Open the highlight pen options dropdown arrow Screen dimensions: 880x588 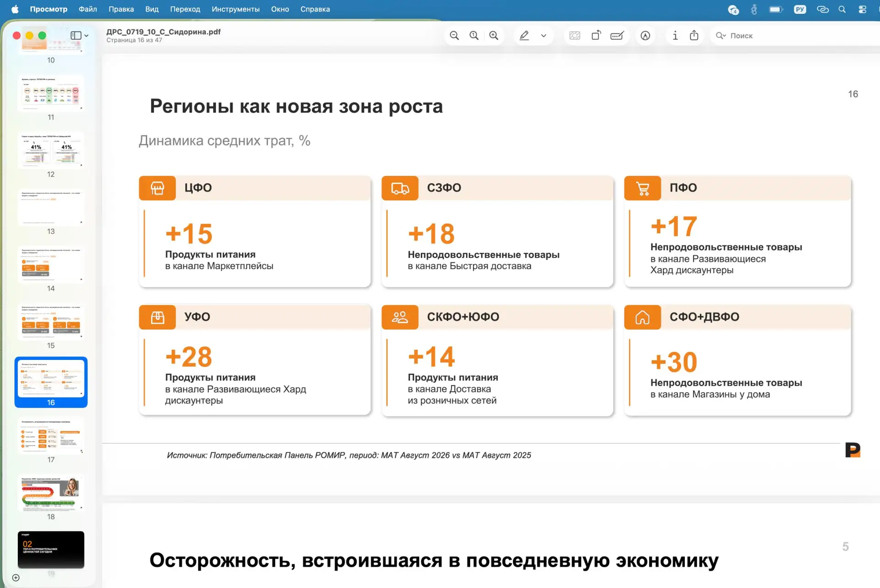click(544, 36)
